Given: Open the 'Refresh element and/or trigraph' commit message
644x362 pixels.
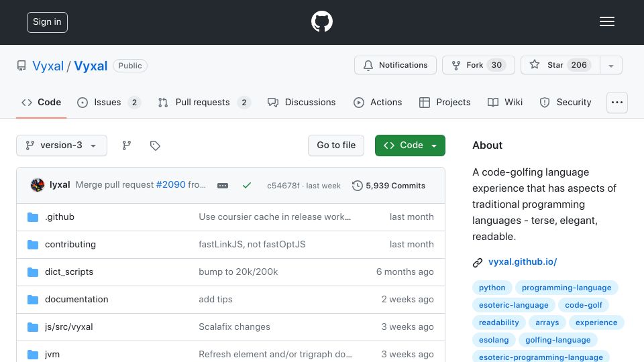Looking at the screenshot, I should pyautogui.click(x=275, y=354).
